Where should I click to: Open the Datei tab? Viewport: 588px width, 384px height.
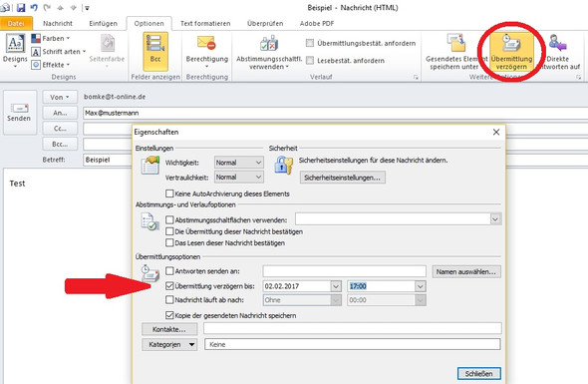16,23
